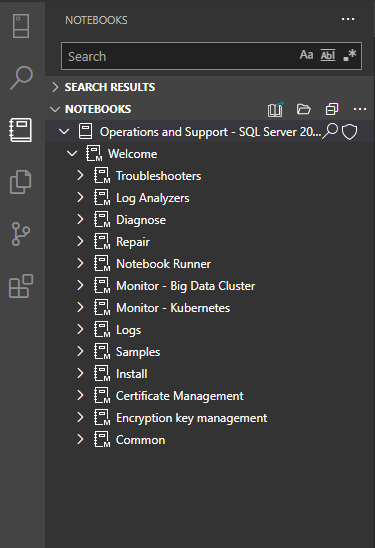Open the Search view in activity bar
Image resolution: width=375 pixels, height=548 pixels.
click(21, 78)
